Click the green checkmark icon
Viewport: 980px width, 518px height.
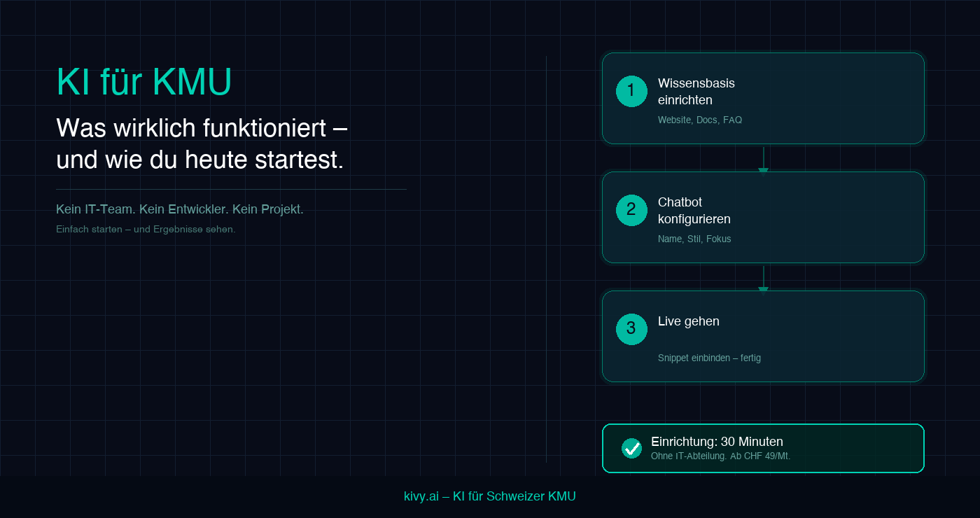[631, 448]
